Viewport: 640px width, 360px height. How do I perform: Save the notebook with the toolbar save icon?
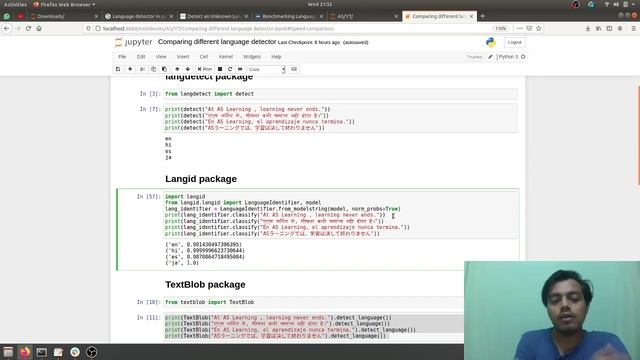(118, 69)
